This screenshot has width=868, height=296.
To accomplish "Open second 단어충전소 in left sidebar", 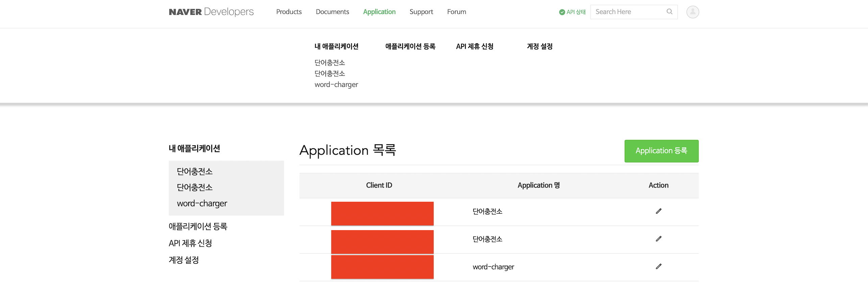I will tap(195, 187).
